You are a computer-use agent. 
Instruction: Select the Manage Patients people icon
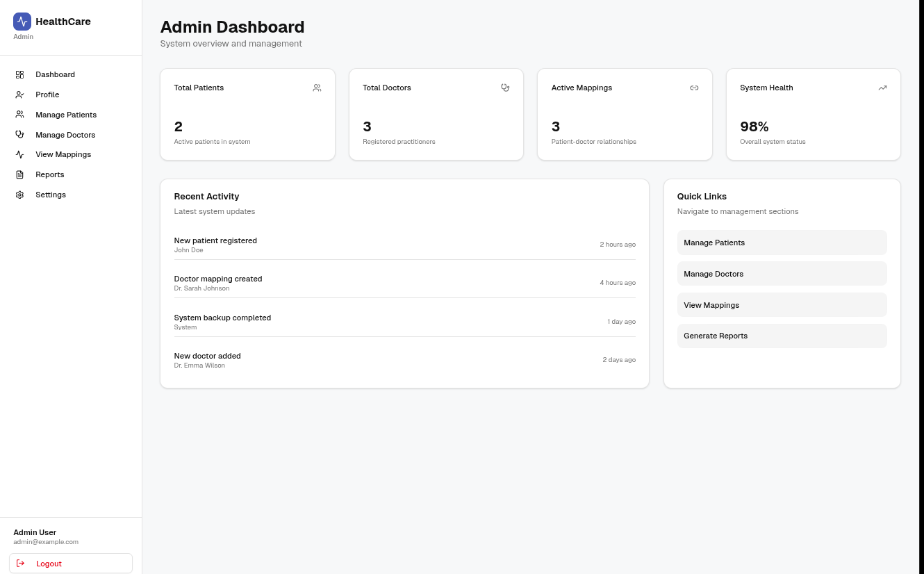tap(19, 115)
